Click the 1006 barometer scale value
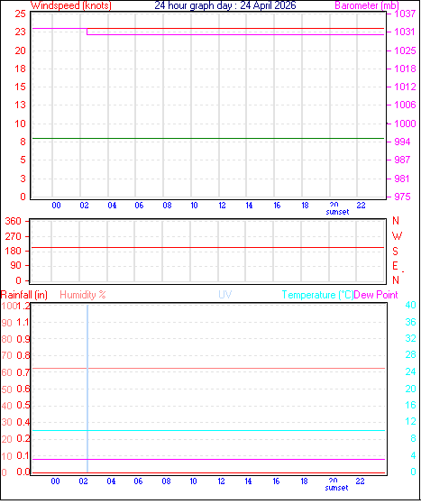The image size is (421, 504). tap(405, 105)
